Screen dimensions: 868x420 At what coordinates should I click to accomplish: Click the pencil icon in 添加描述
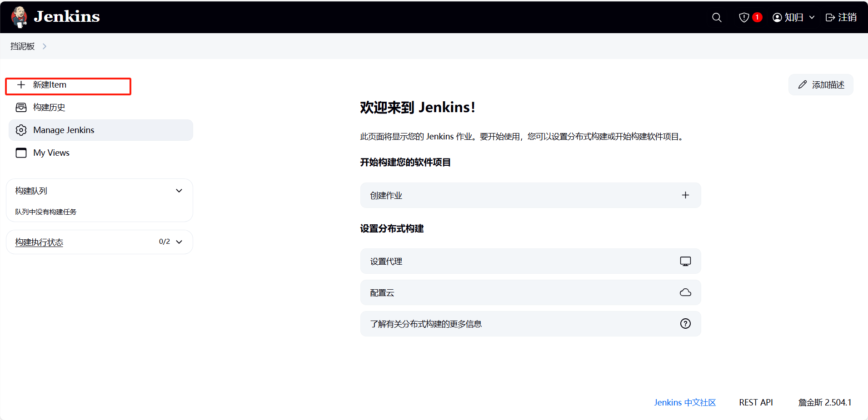point(803,85)
